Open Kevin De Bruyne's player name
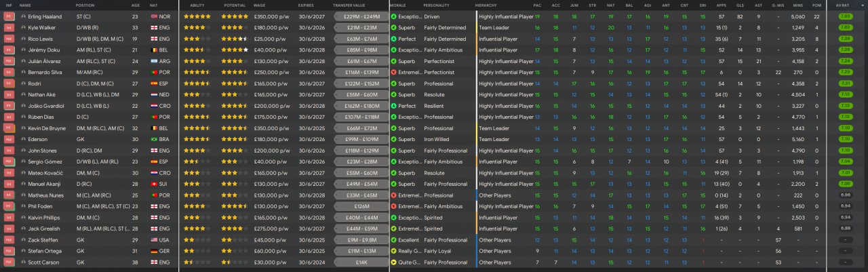 tap(46, 128)
